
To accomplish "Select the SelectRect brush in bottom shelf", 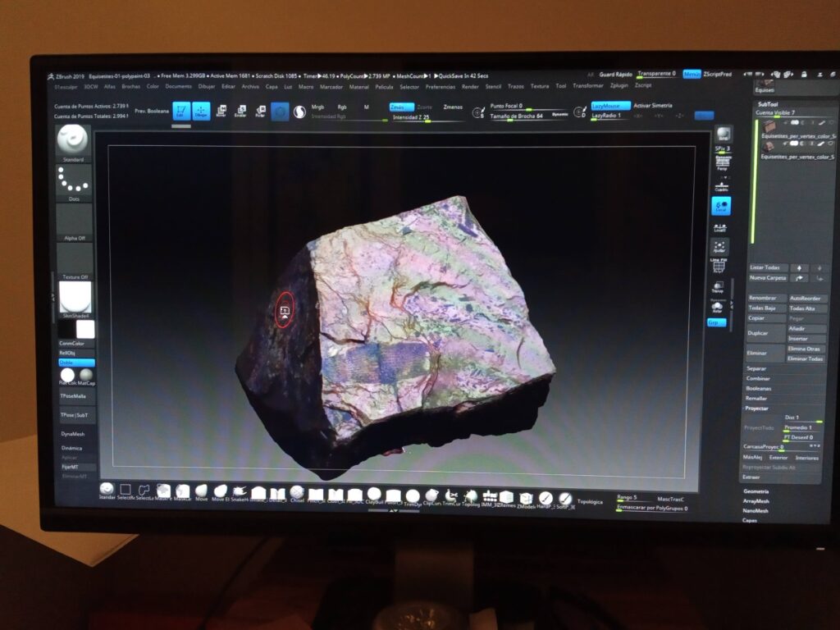I will coord(126,491).
